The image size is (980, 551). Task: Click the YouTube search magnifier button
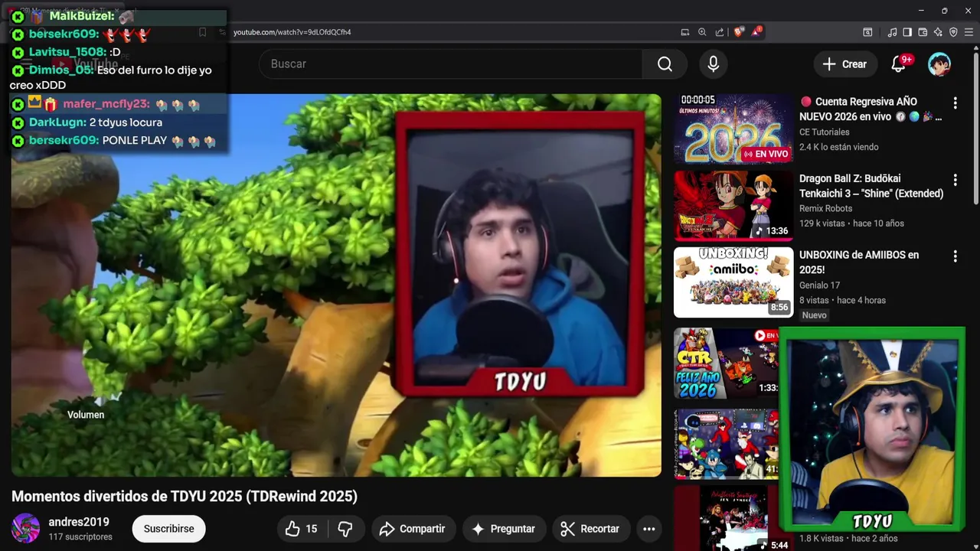tap(665, 64)
